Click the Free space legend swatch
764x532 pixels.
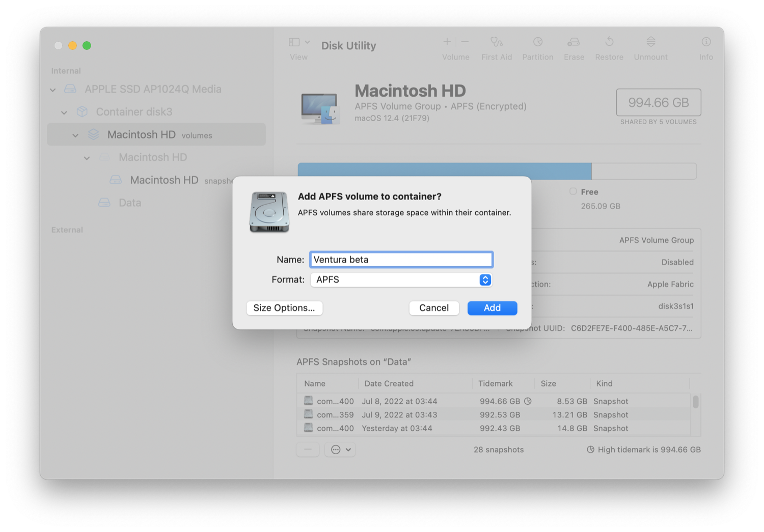[x=573, y=191]
